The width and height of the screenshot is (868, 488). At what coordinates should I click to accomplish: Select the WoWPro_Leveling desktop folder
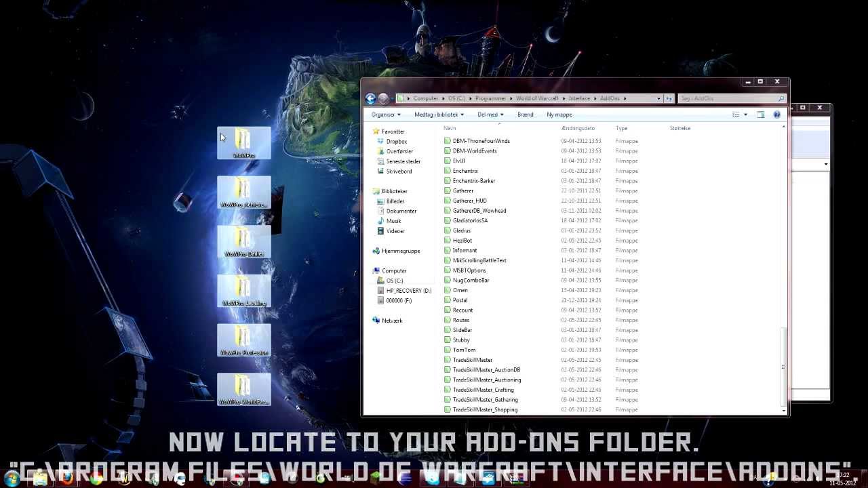coord(244,291)
